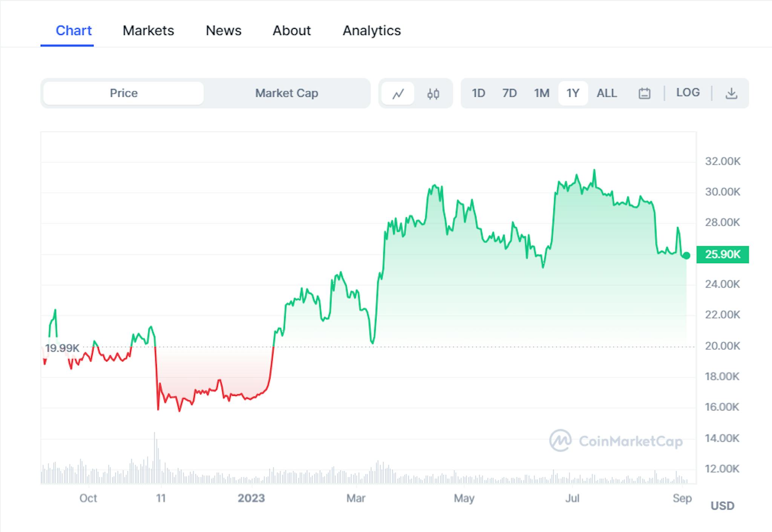Switch to candlestick chart view icon
This screenshot has height=532, width=772.
tap(434, 93)
